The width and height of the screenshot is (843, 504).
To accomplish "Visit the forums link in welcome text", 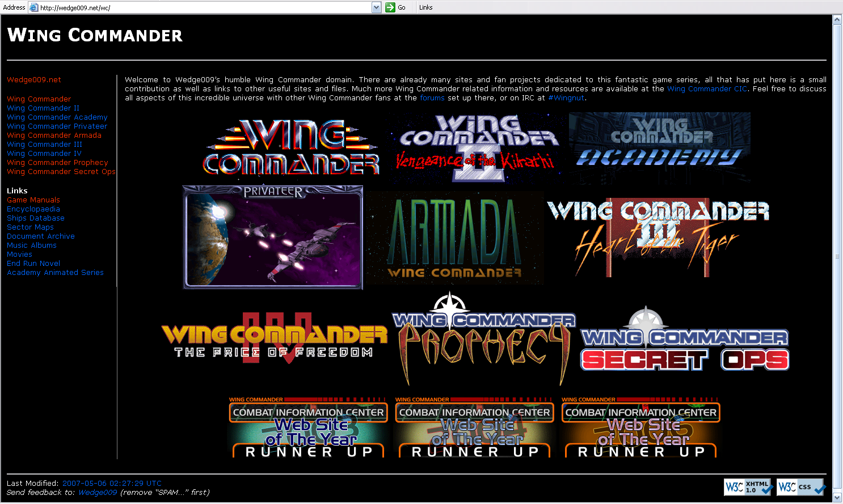I will pos(432,98).
